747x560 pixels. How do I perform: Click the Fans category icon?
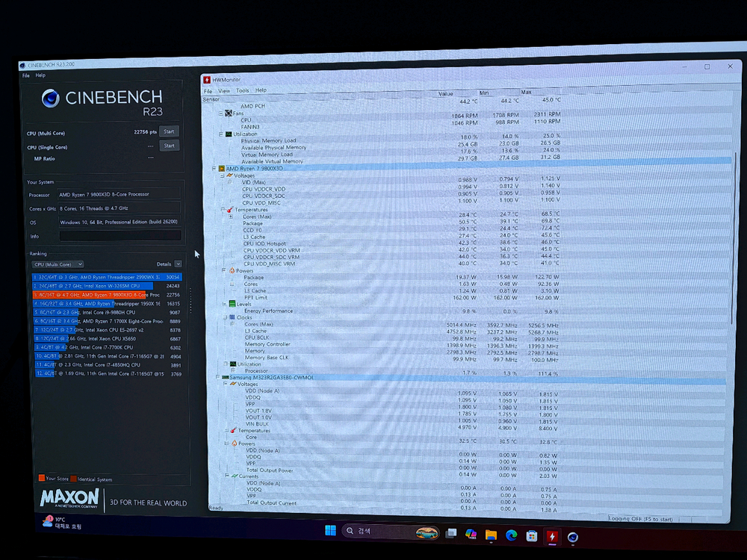[228, 113]
